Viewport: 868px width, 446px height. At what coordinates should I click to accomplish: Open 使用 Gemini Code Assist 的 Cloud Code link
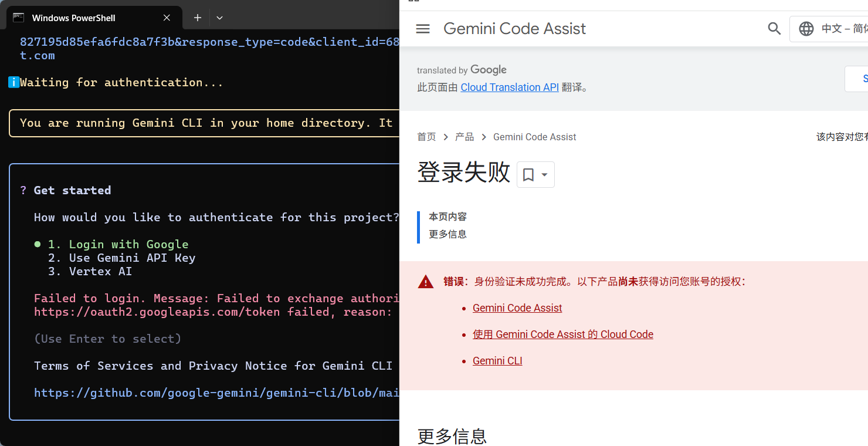563,334
